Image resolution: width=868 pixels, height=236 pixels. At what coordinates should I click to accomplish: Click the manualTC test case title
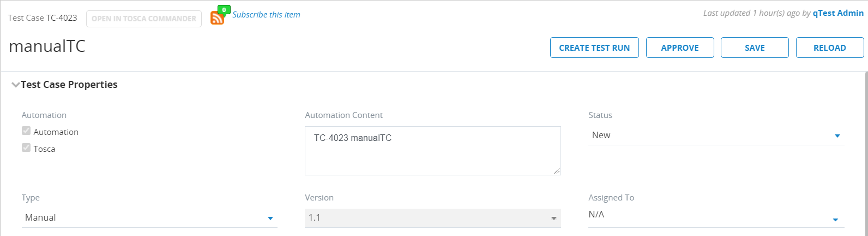click(47, 46)
